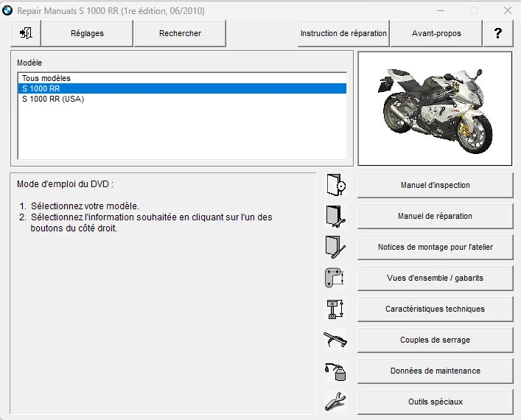This screenshot has height=420, width=521.
Task: Open Vues d'ensemble / gabarits
Action: coord(436,278)
